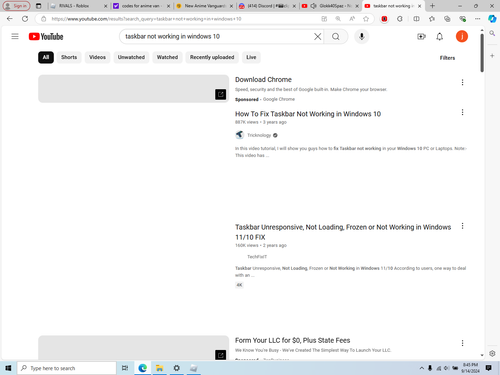Select the Unwatched filter chip
Screen dimensions: 500x375
(x=131, y=57)
